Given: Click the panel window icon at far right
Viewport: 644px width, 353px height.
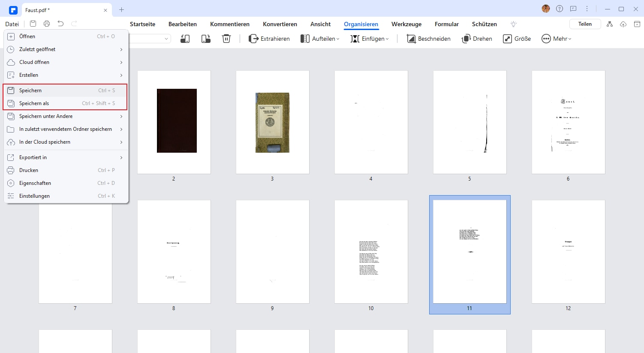Looking at the screenshot, I should [637, 24].
